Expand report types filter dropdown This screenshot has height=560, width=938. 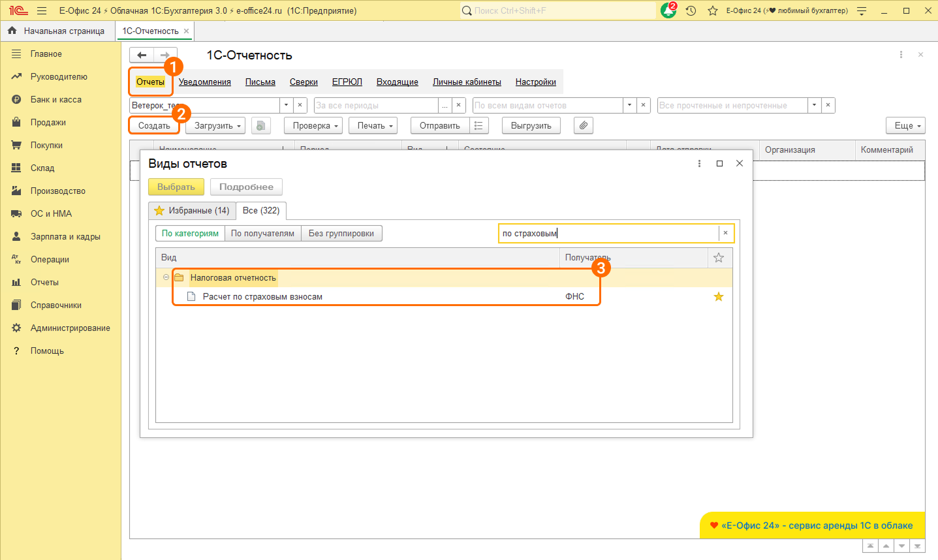[629, 105]
